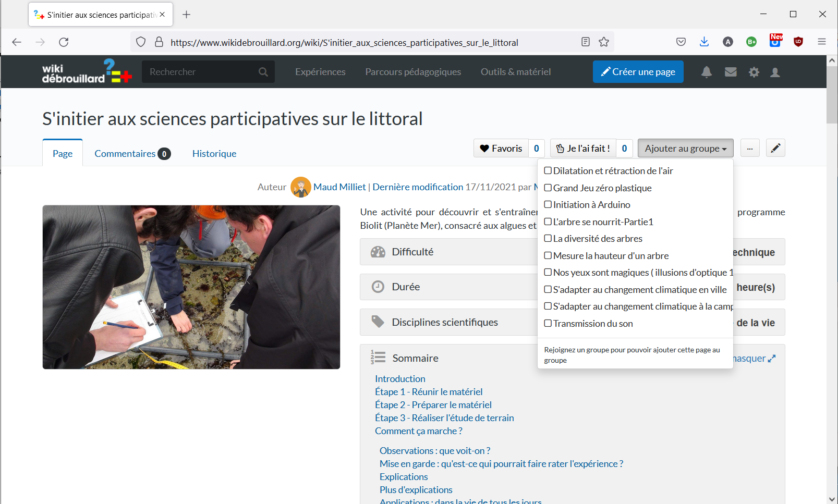
Task: Enable the Transmission du son checkbox
Action: [x=548, y=323]
